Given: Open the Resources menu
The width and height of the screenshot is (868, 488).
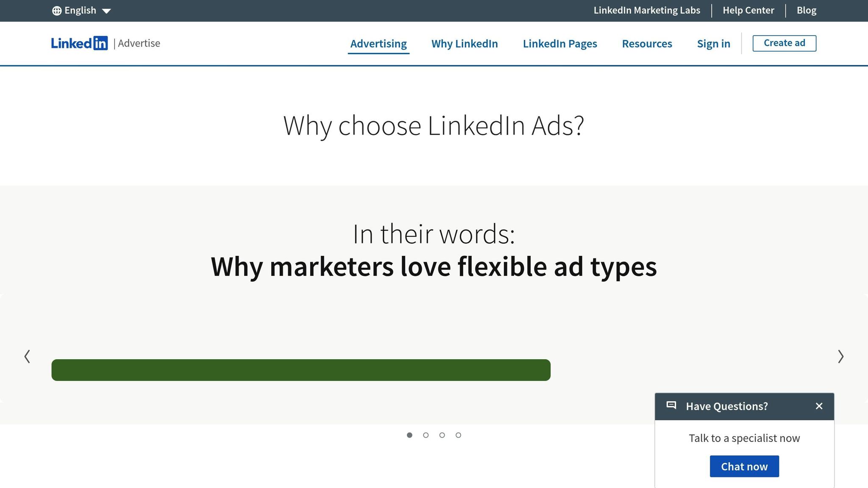Looking at the screenshot, I should click(646, 44).
